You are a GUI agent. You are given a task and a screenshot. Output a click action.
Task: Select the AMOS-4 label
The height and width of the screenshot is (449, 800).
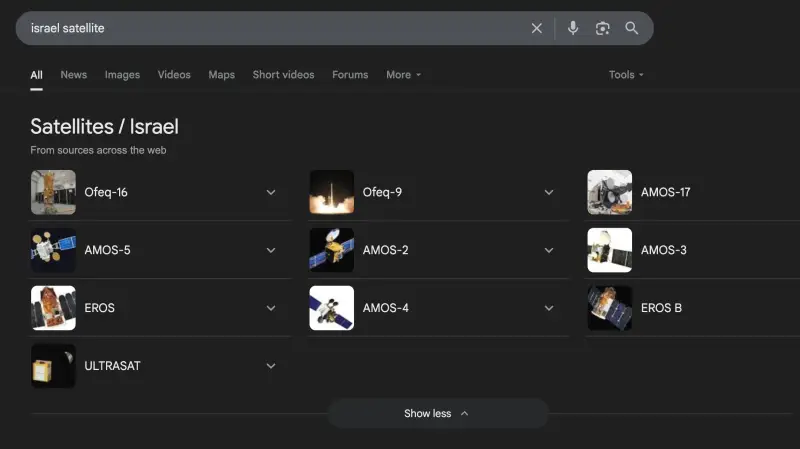(385, 308)
